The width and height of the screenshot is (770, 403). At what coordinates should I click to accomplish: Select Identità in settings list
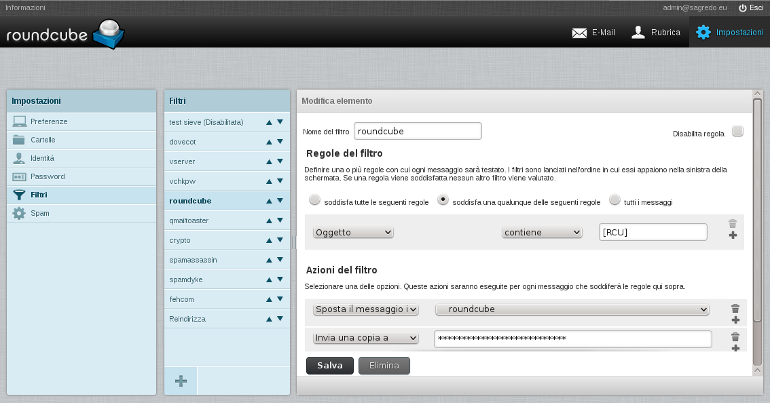pyautogui.click(x=82, y=158)
